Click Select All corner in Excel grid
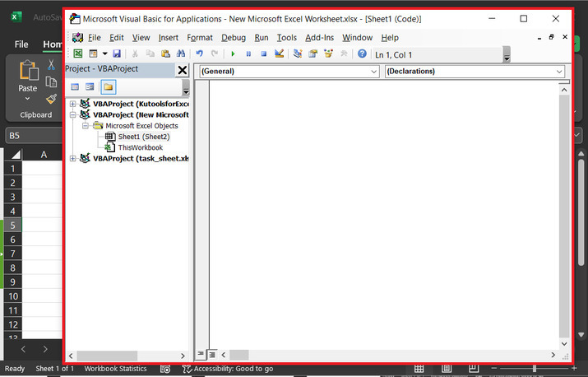Screen dimensions: 588x377 click(16, 155)
